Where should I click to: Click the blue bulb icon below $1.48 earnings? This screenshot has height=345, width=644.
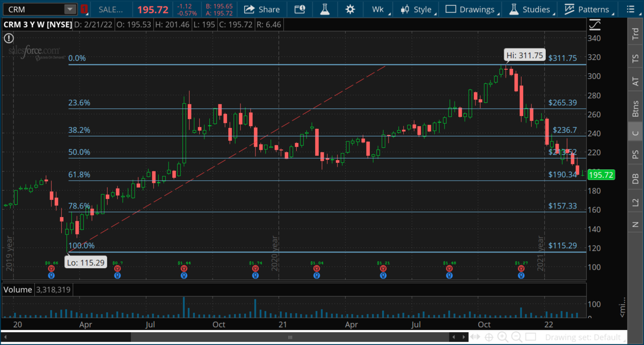[450, 276]
